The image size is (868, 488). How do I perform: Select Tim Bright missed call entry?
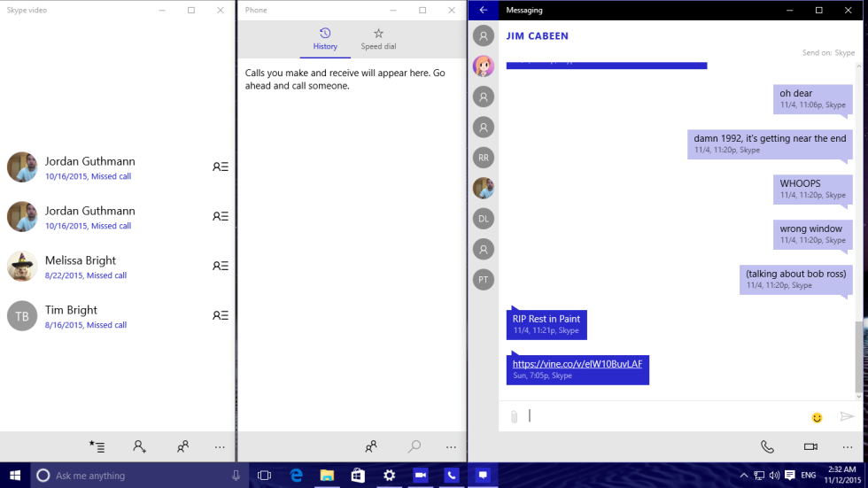(117, 316)
